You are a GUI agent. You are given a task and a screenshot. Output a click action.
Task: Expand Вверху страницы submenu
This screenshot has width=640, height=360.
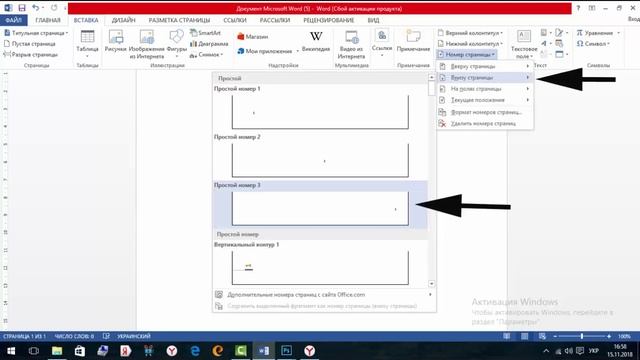485,66
